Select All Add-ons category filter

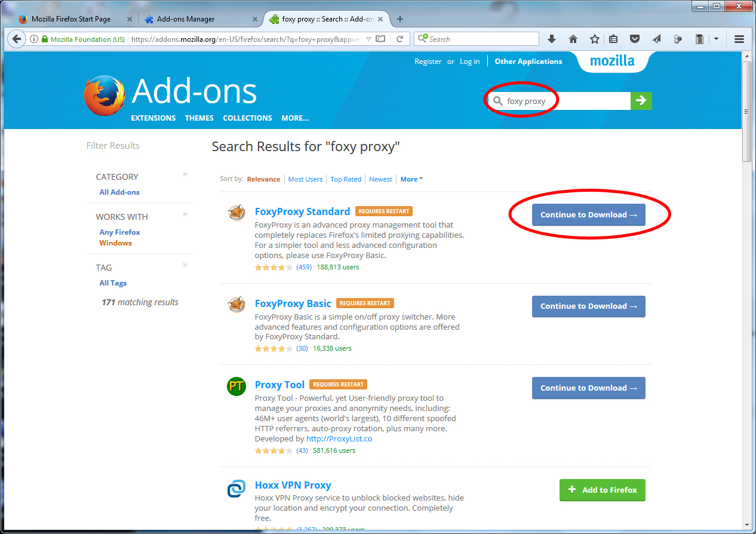(x=119, y=192)
